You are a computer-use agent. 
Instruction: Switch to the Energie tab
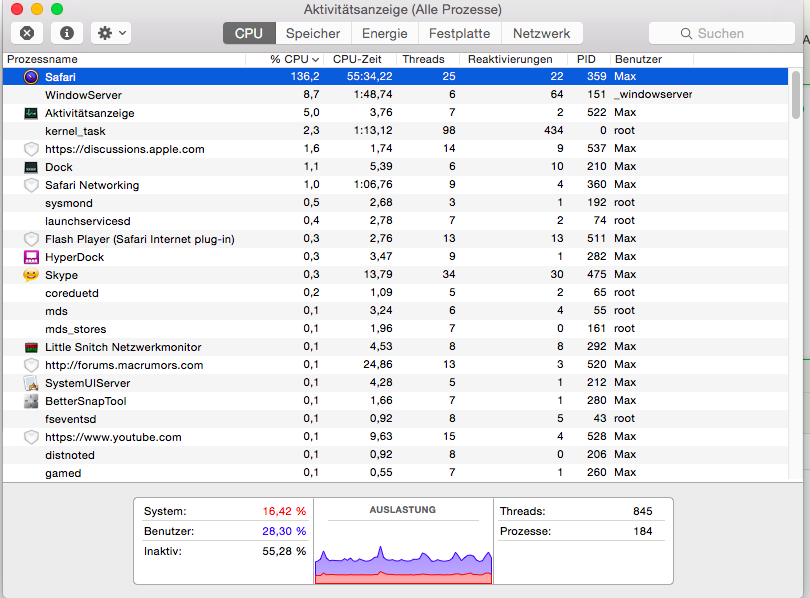pos(385,34)
